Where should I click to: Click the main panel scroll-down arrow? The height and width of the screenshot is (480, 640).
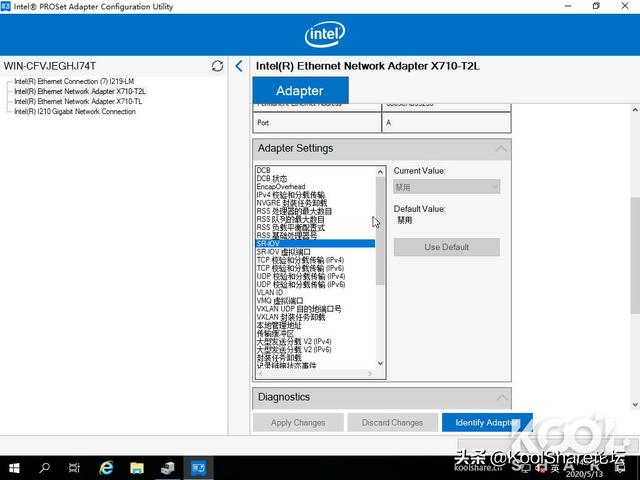[x=635, y=404]
